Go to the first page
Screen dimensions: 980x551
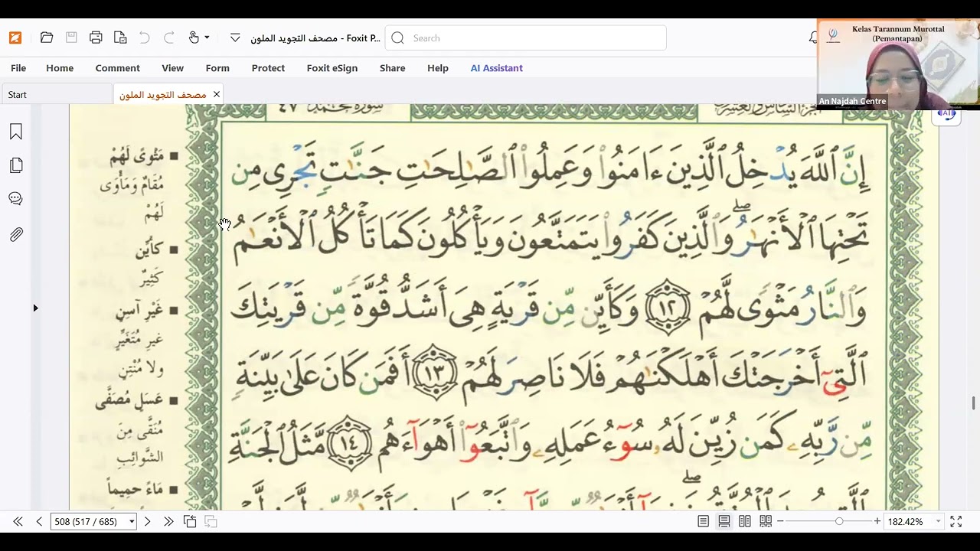coord(18,521)
